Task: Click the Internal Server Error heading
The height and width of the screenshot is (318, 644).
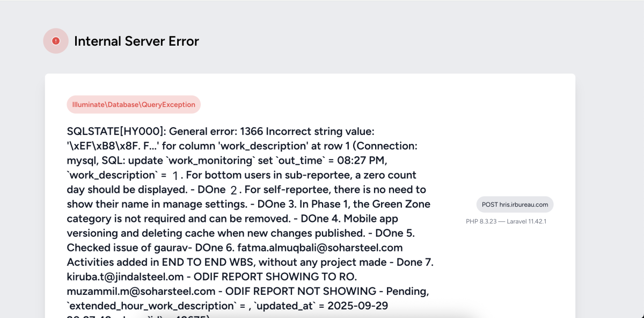Action: coord(136,41)
